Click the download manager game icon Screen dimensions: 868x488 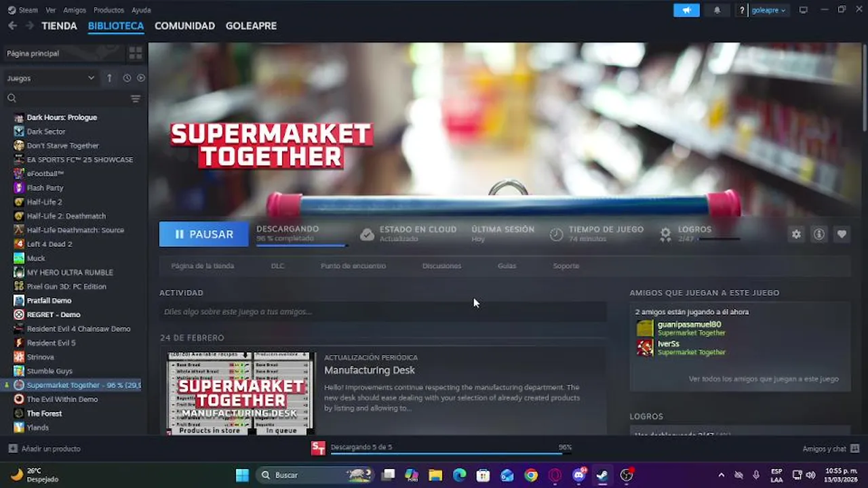click(x=318, y=448)
